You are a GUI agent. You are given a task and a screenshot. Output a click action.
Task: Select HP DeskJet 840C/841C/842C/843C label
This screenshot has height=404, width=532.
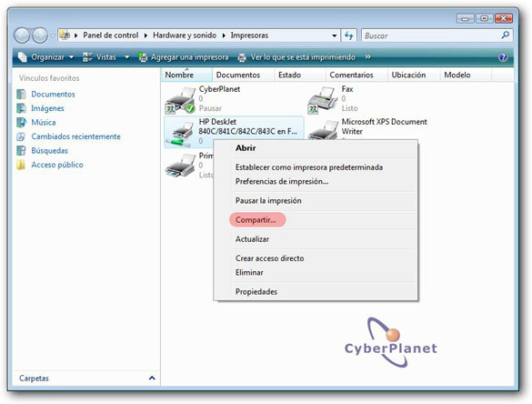coord(247,126)
